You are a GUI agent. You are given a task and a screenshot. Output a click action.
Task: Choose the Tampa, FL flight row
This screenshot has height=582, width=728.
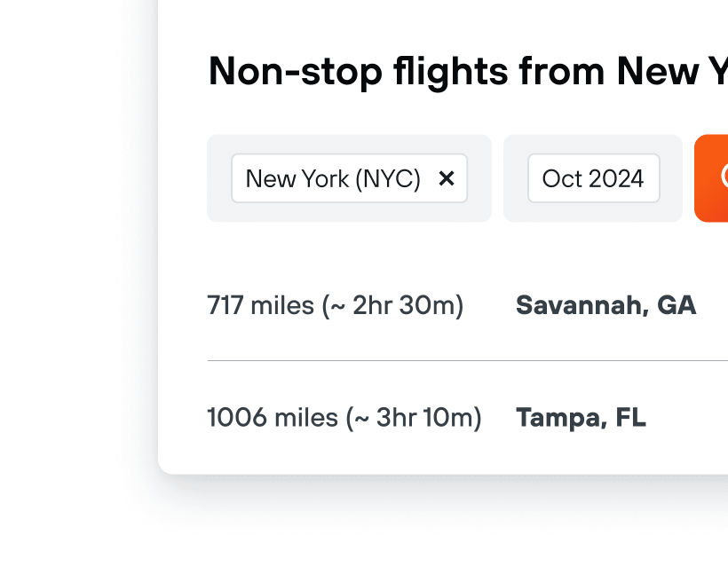point(582,417)
